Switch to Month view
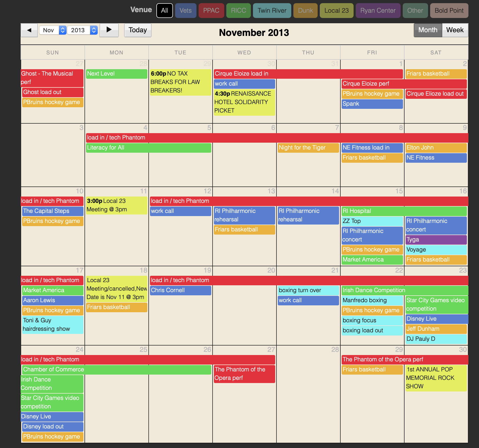Viewport: 479px width, 448px height. (x=428, y=30)
